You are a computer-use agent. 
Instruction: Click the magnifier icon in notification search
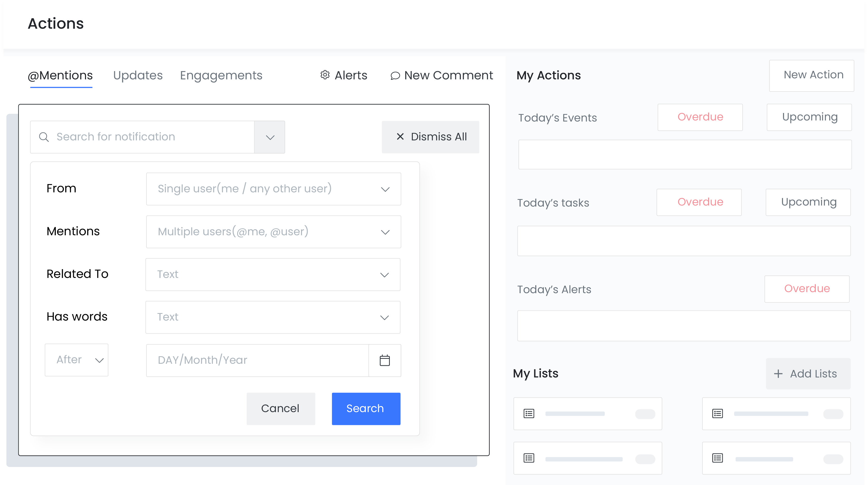point(44,137)
